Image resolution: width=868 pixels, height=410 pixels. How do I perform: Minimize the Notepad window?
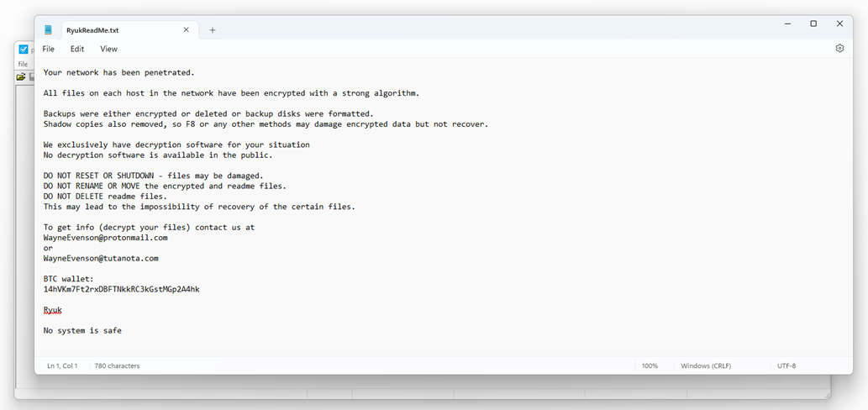(787, 24)
